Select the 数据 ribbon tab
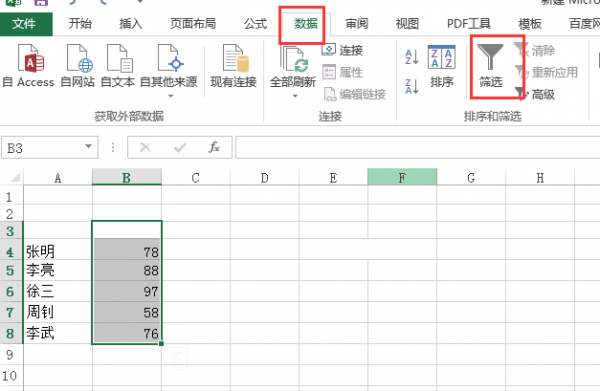Viewport: 600px width, 391px height. click(306, 24)
